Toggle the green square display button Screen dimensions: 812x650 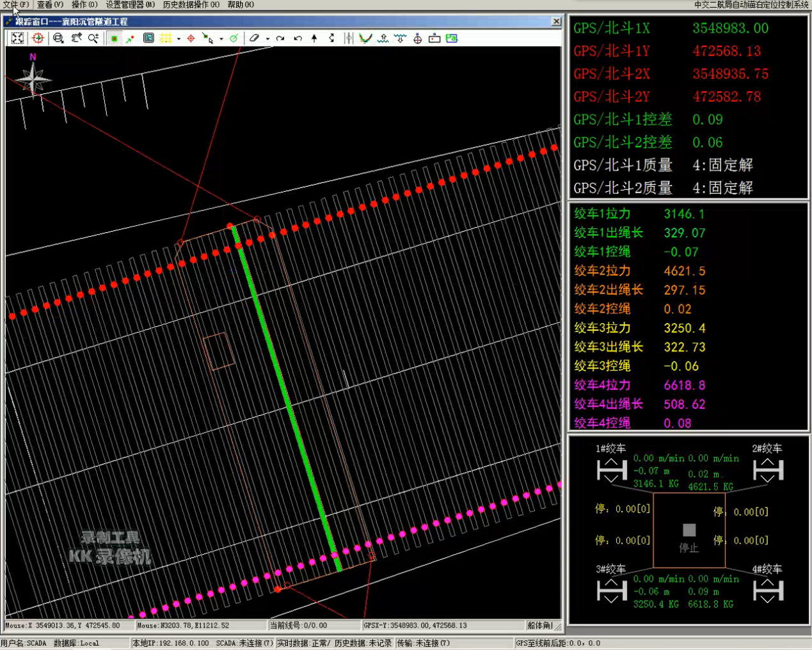(114, 38)
